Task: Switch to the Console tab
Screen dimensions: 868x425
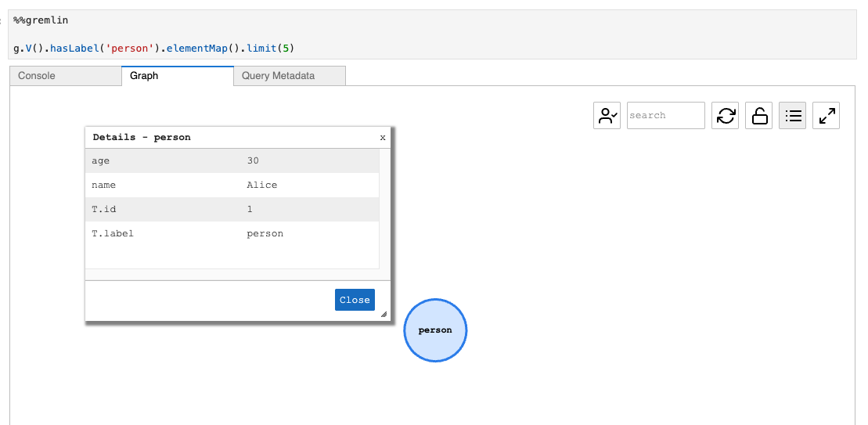Action: 66,76
